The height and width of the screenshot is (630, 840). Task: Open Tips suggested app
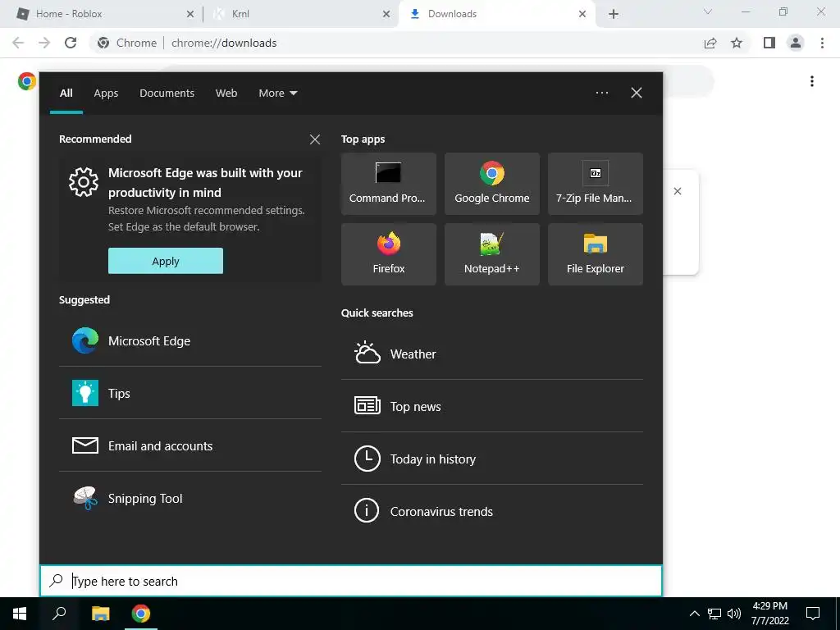[190, 393]
